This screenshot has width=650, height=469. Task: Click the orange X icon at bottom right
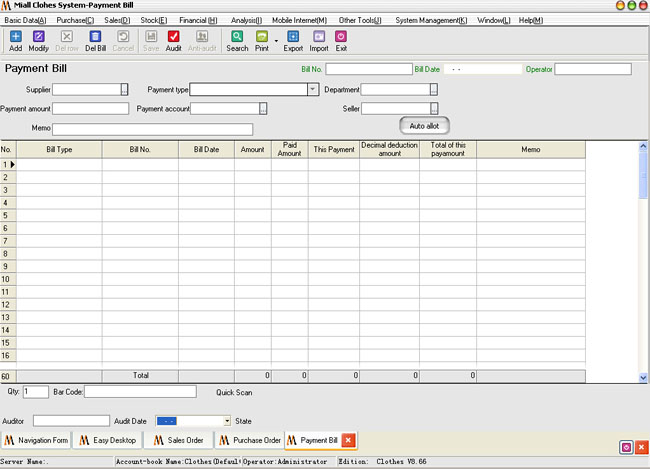point(641,447)
